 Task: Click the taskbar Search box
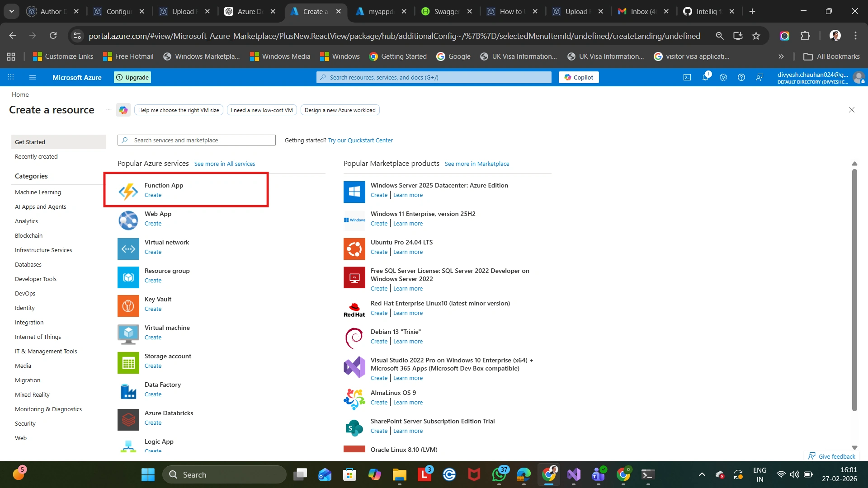click(224, 474)
